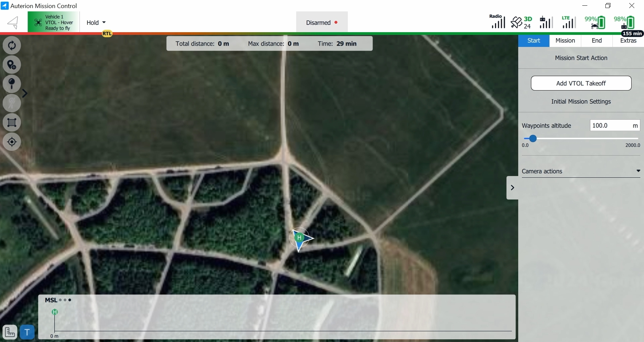
Task: Open the End tab
Action: point(596,41)
